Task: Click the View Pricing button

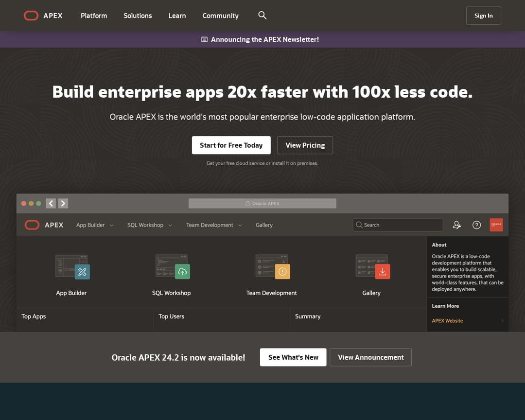Action: point(305,145)
